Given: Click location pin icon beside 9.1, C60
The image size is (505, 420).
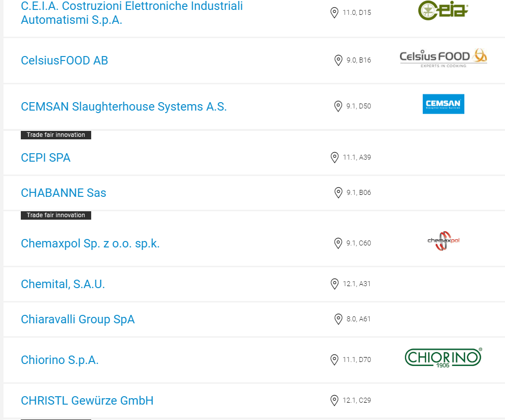Looking at the screenshot, I should point(338,243).
